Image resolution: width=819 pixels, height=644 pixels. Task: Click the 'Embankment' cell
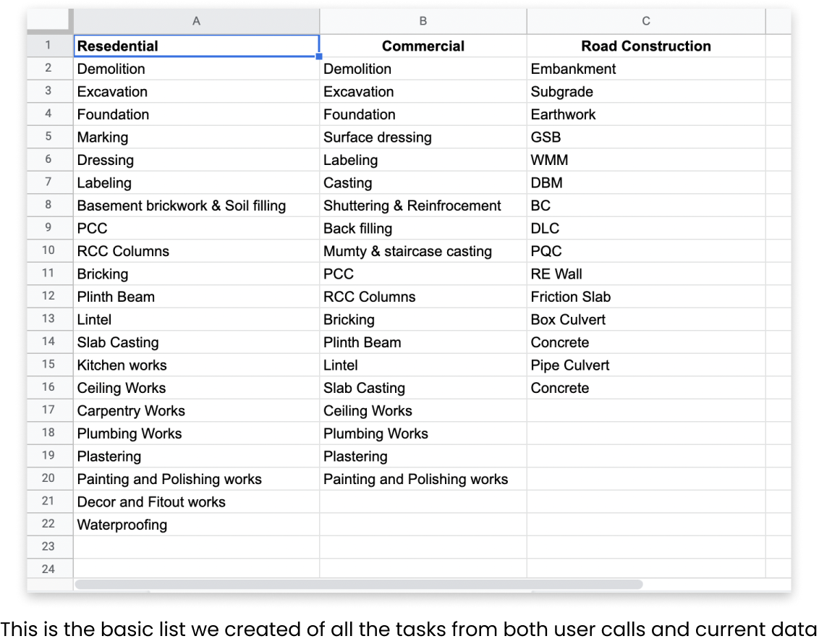[x=573, y=69]
